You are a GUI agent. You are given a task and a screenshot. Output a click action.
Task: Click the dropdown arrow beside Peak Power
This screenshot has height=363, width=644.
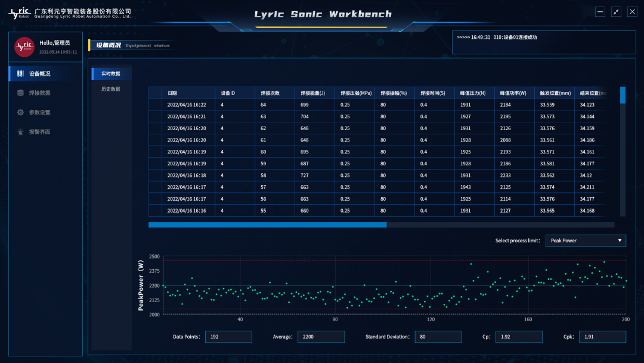620,241
